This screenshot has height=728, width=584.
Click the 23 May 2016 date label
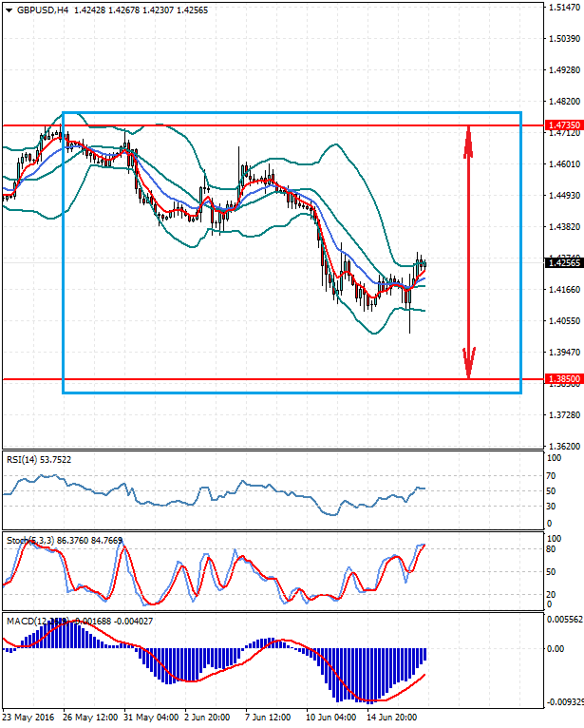pos(28,716)
